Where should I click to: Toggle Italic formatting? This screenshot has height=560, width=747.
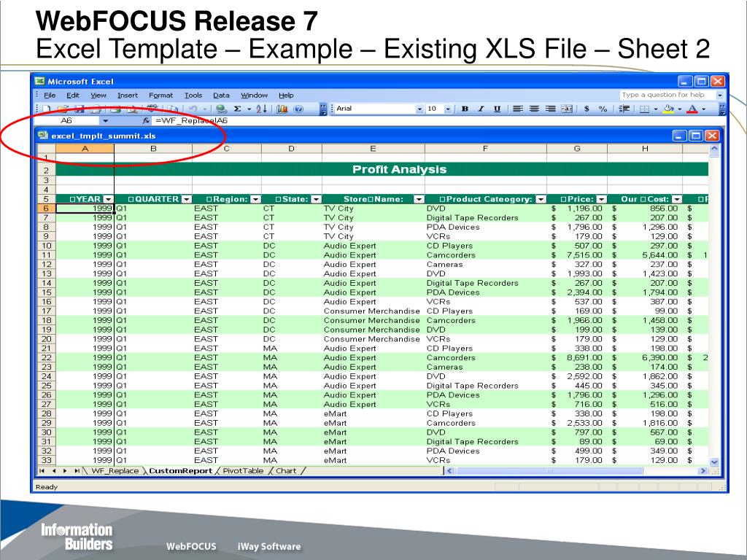click(481, 109)
